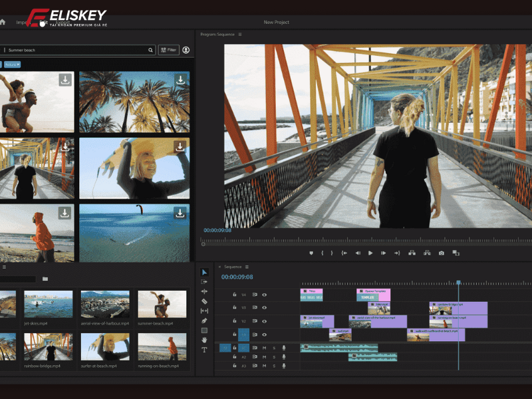Click the timeline playhead marker
This screenshot has height=399, width=532.
[x=458, y=283]
